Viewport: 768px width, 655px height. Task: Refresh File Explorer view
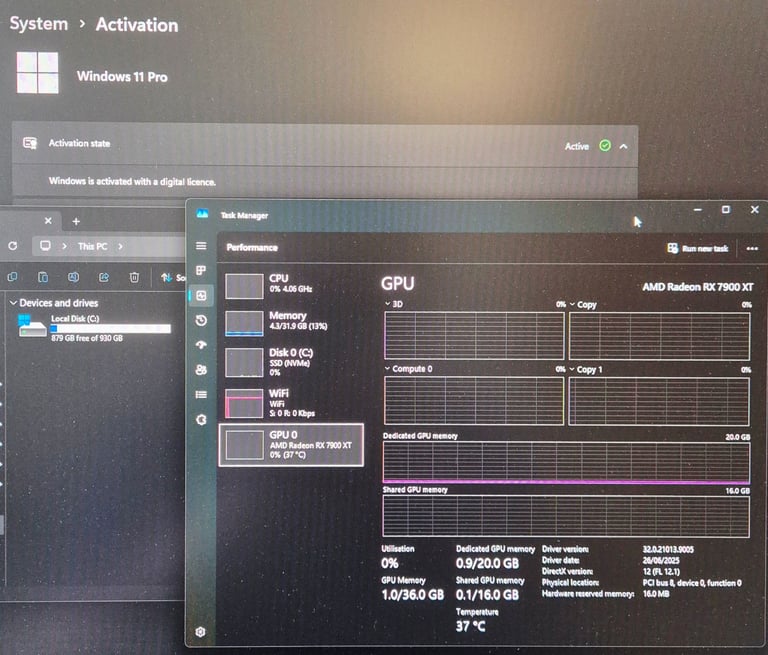[x=13, y=246]
